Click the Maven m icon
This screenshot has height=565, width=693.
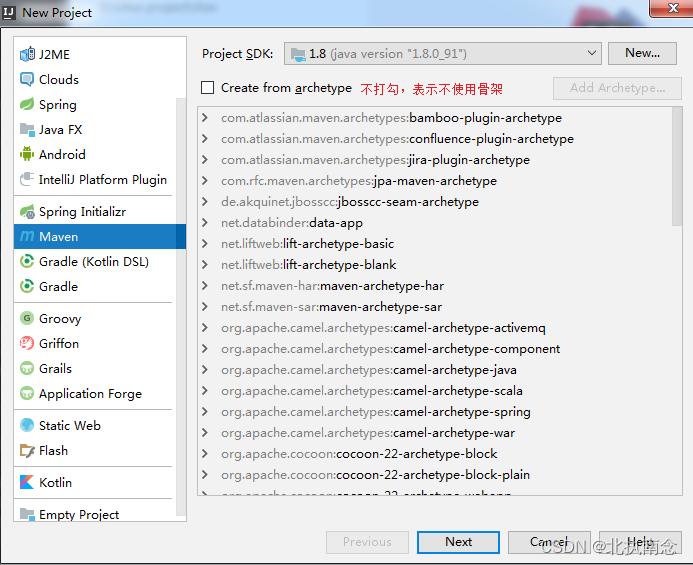[x=27, y=237]
